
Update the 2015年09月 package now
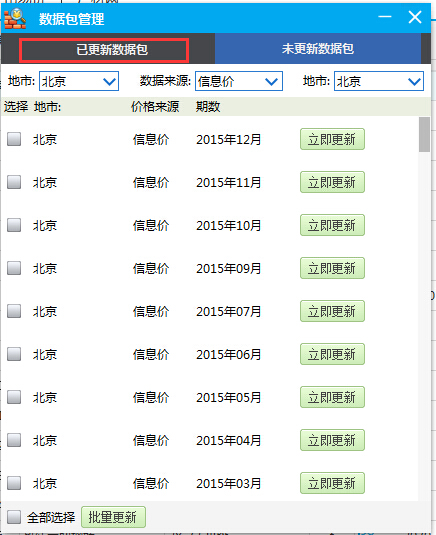[332, 268]
